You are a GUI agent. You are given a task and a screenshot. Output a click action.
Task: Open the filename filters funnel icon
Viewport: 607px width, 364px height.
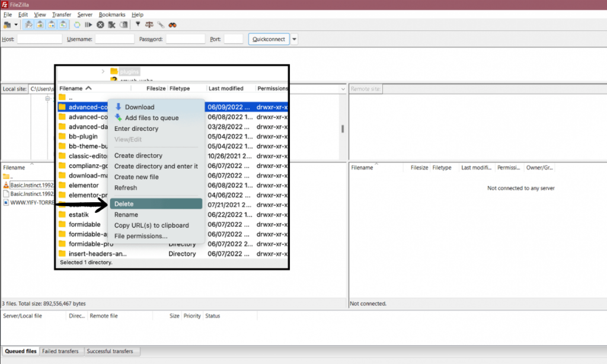pyautogui.click(x=138, y=25)
